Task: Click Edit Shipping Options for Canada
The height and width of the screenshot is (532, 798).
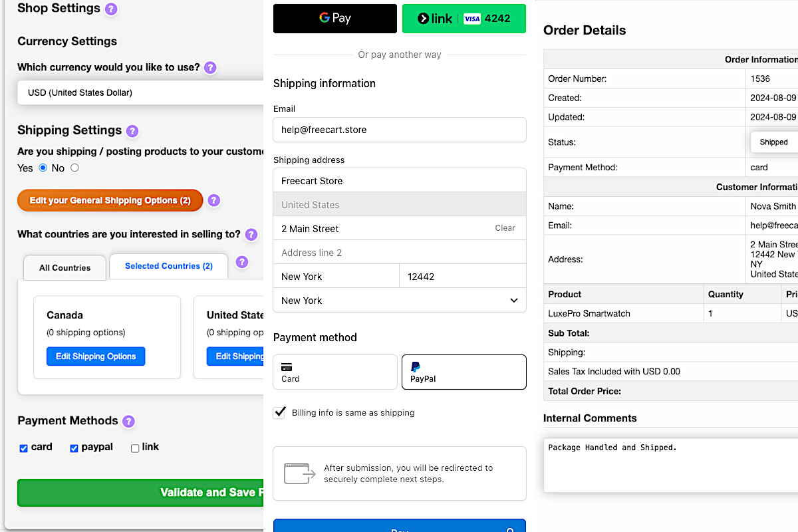Action: click(96, 356)
